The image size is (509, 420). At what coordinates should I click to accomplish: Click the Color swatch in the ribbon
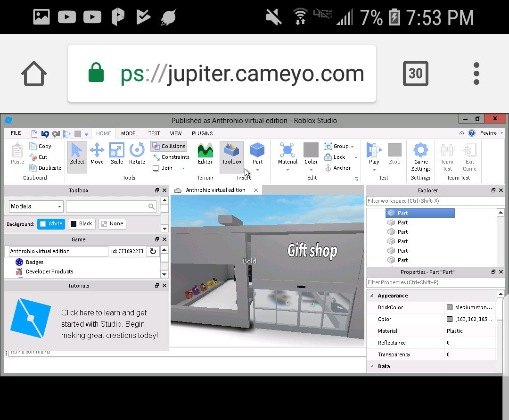pyautogui.click(x=311, y=149)
